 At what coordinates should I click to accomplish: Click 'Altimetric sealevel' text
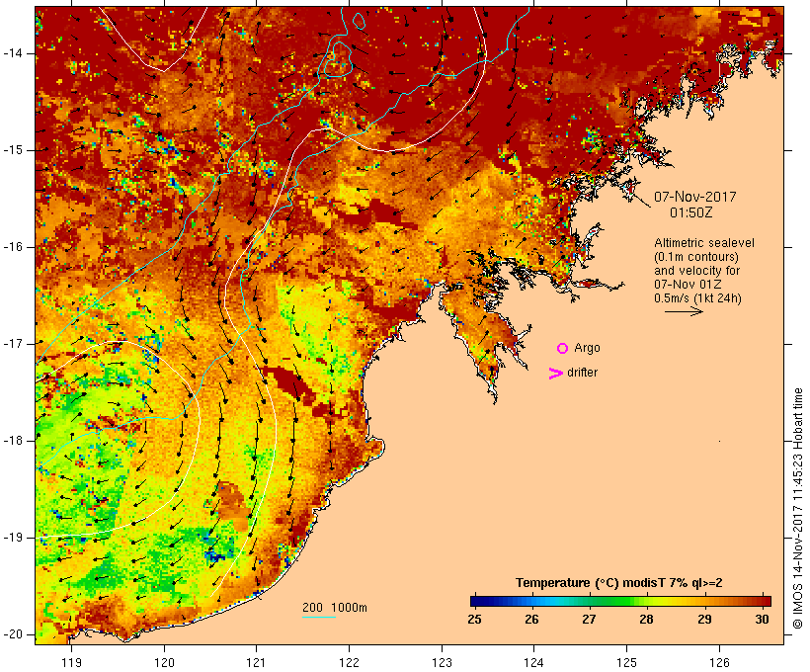[x=704, y=243]
